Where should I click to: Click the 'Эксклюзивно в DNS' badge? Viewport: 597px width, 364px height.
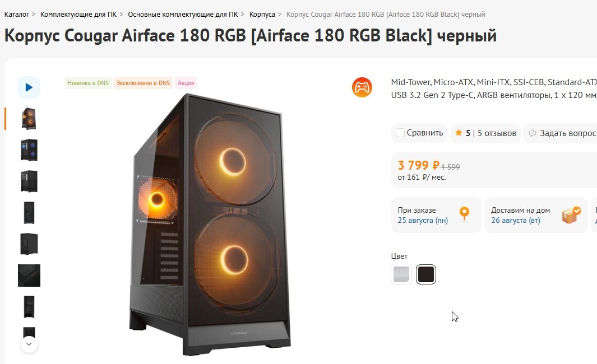point(143,83)
